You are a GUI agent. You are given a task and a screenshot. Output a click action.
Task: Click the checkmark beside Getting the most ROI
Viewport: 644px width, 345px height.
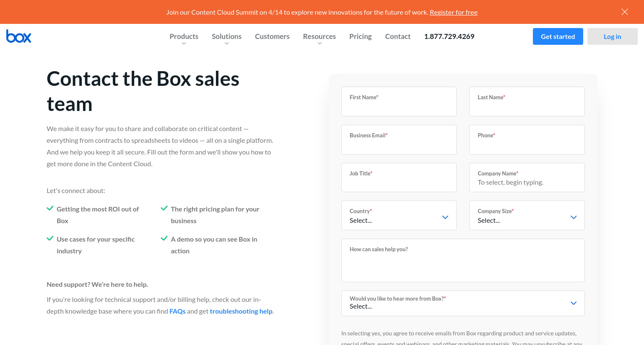tap(50, 208)
